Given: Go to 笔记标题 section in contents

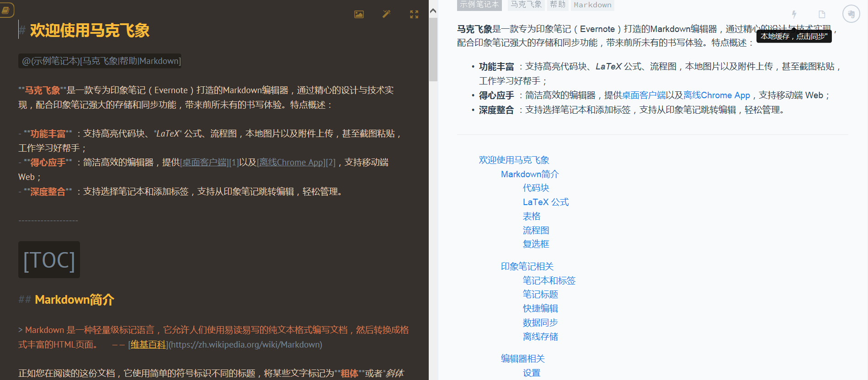Looking at the screenshot, I should (x=540, y=294).
